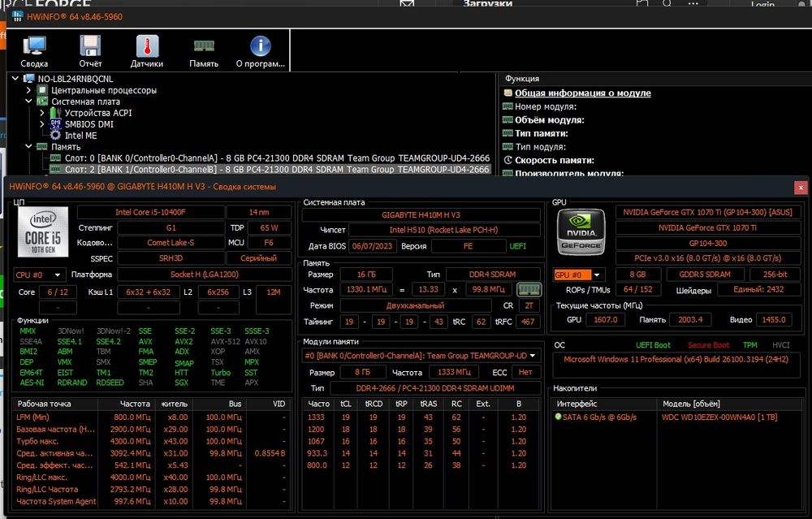
Task: Click the Secure Boot indicator
Action: click(x=708, y=345)
